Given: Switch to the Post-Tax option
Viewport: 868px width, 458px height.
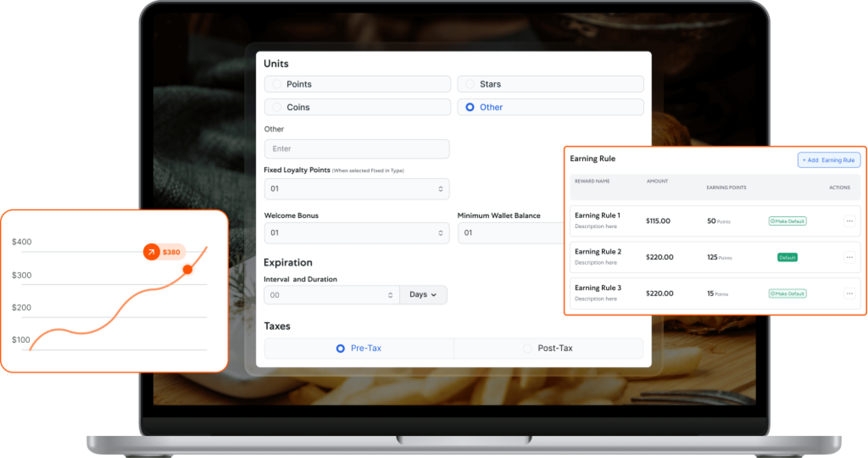Looking at the screenshot, I should 527,348.
